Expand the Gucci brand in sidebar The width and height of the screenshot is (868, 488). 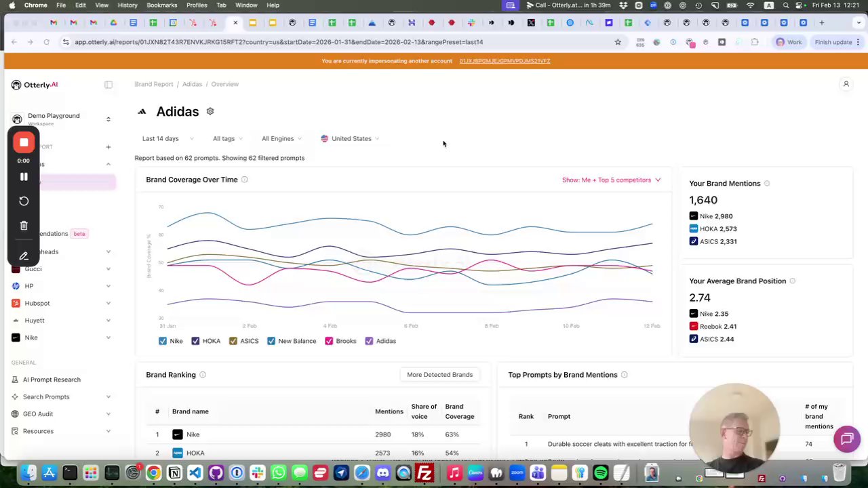pos(108,269)
